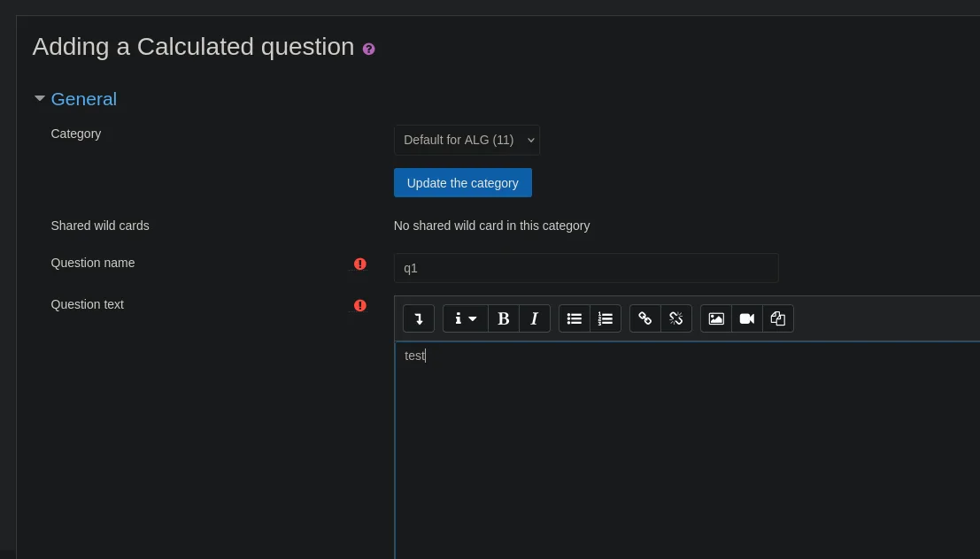Viewport: 980px width, 559px height.
Task: Open manage files button in editor
Action: coord(778,318)
